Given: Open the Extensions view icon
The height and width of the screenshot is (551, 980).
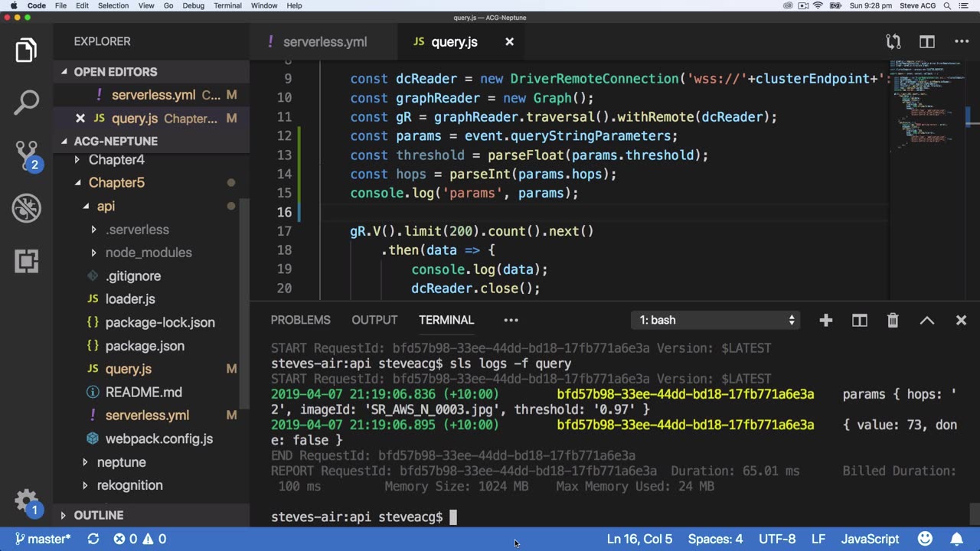Looking at the screenshot, I should (26, 261).
